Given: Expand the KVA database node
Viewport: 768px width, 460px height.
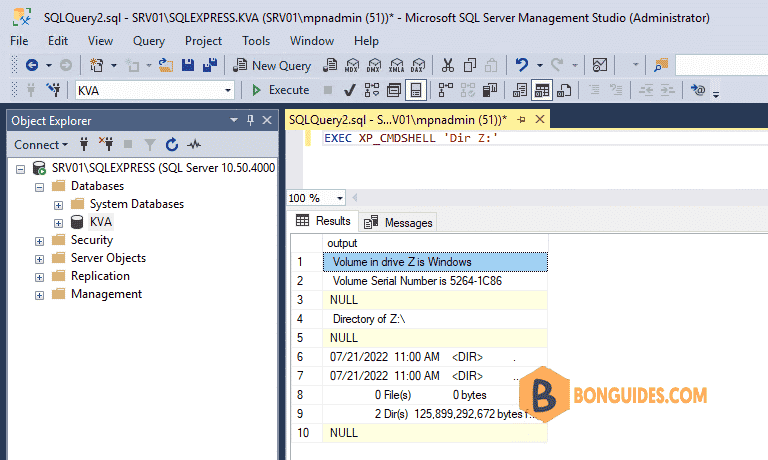Looking at the screenshot, I should pyautogui.click(x=58, y=223).
